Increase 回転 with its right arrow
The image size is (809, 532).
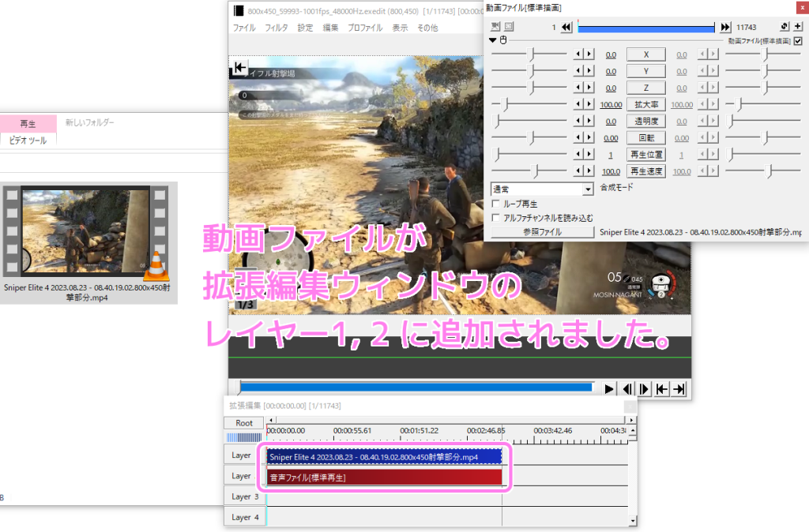tap(589, 137)
